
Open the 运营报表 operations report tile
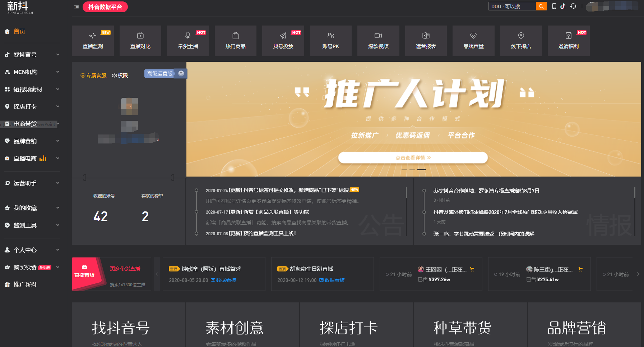pyautogui.click(x=426, y=41)
